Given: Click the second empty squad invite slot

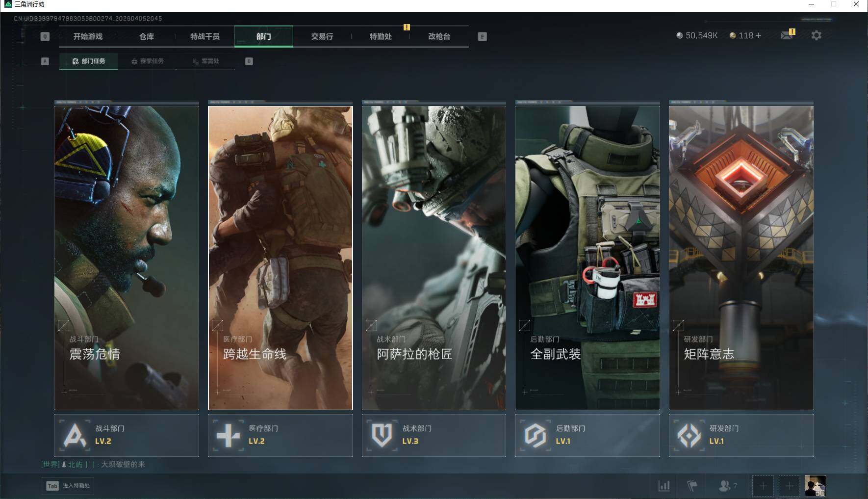Looking at the screenshot, I should pos(789,486).
